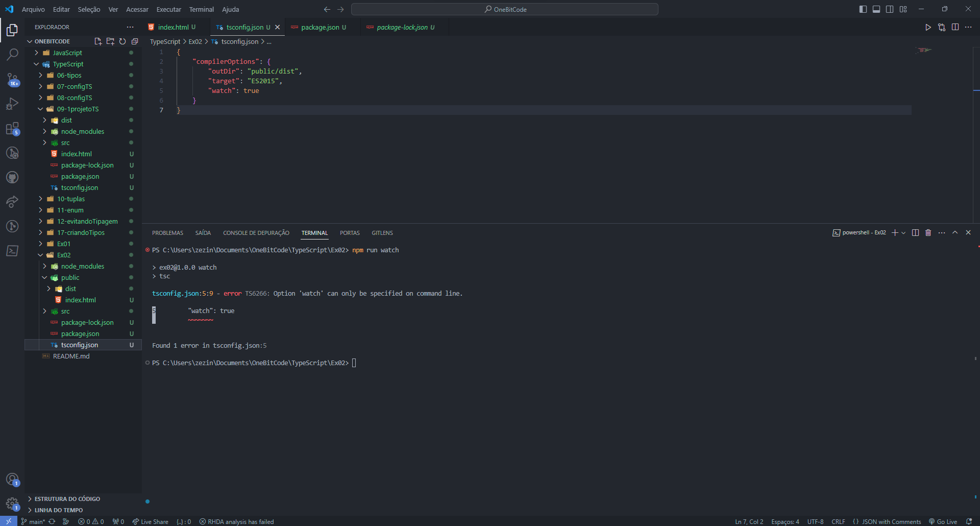This screenshot has width=980, height=526.
Task: Open new terminal profile dropdown arrow
Action: 903,233
